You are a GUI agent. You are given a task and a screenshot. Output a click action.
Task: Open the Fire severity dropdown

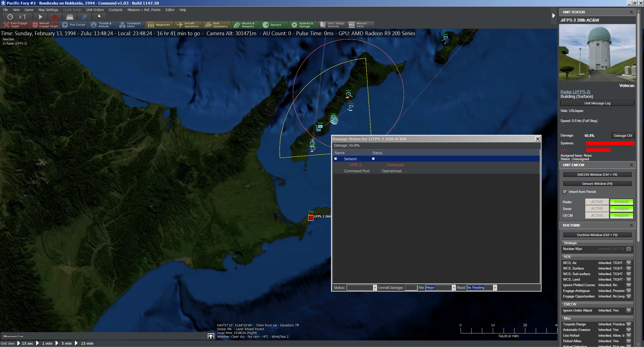pyautogui.click(x=454, y=288)
